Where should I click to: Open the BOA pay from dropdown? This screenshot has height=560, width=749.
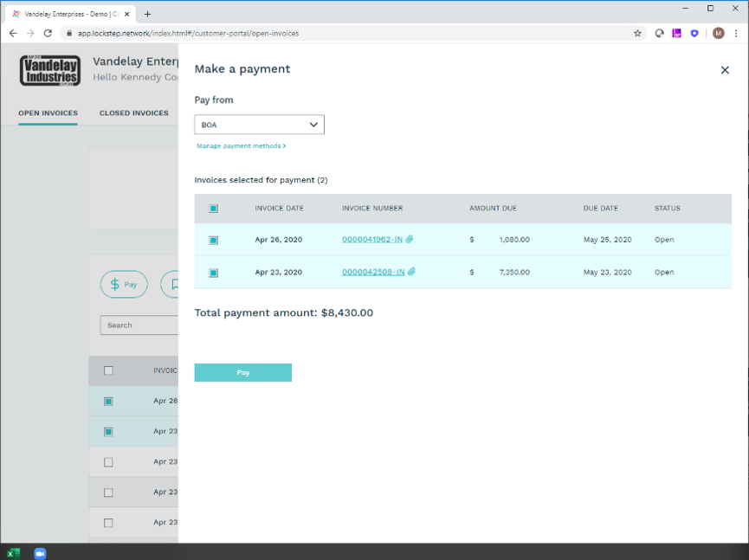pos(259,125)
